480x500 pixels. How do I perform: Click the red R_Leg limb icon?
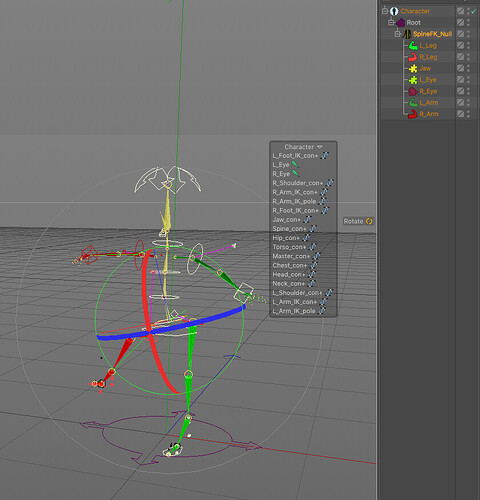(413, 57)
